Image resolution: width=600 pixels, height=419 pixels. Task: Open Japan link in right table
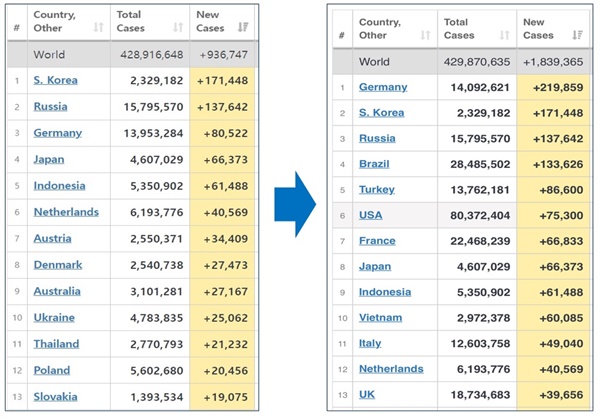(375, 267)
